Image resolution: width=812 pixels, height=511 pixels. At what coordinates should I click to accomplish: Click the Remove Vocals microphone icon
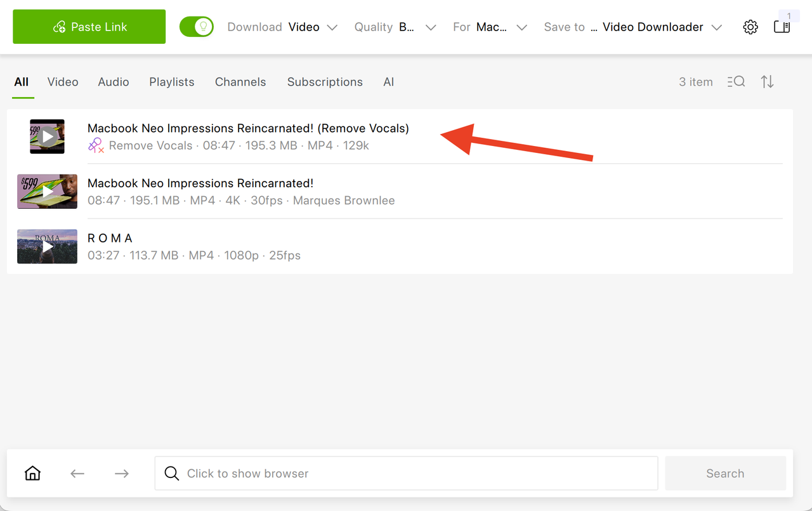click(x=96, y=145)
